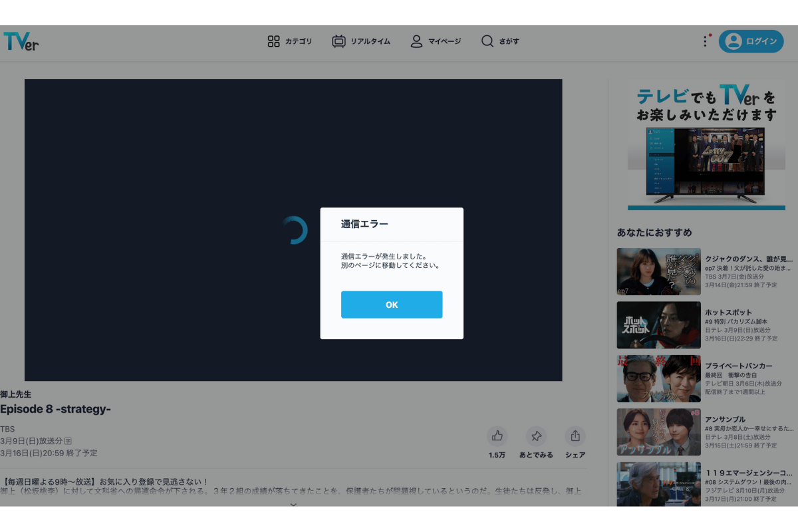The height and width of the screenshot is (532, 798).
Task: Open the three-dot more options menu
Action: (x=705, y=41)
